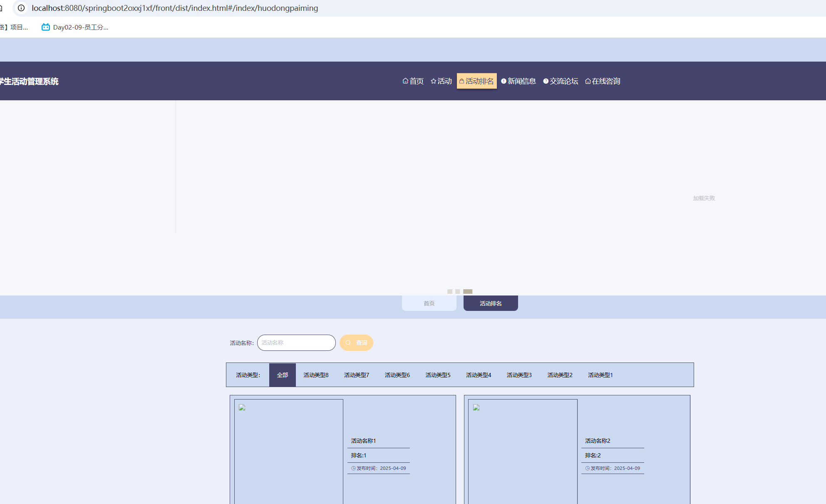The width and height of the screenshot is (826, 504).
Task: Click the first carousel indicator dot
Action: point(449,291)
